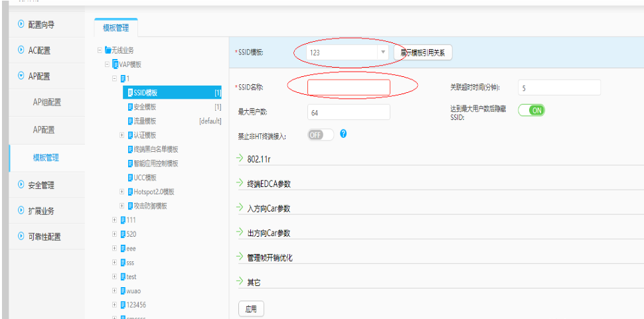Expand the 111 VAP template node
644x319 pixels.
click(115, 220)
